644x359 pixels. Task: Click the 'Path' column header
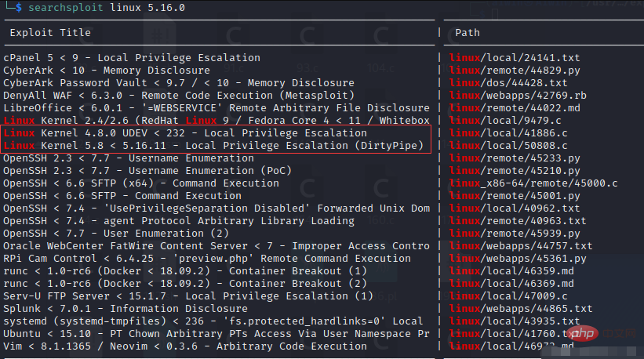(x=468, y=32)
